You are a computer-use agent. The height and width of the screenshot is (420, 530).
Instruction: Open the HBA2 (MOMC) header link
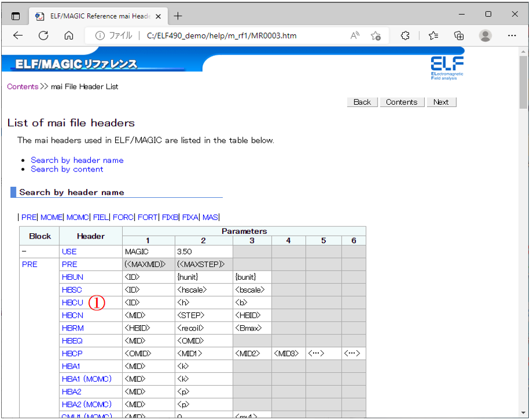tap(87, 404)
